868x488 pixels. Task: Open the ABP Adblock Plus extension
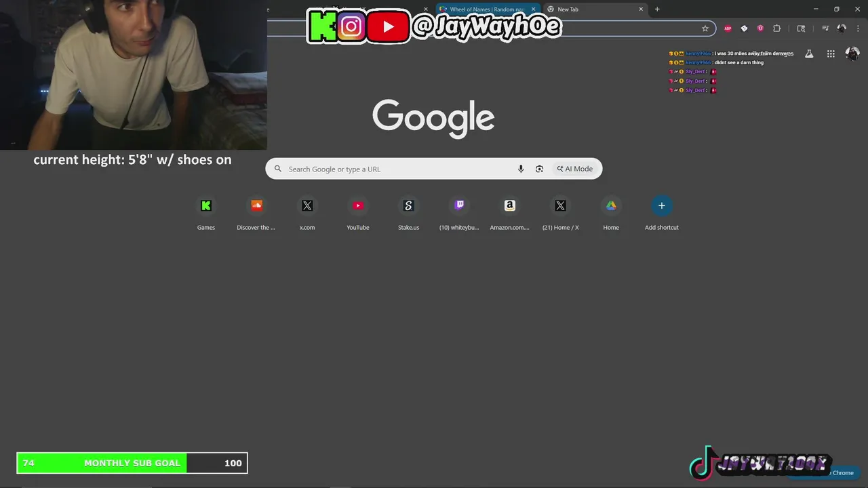[728, 28]
